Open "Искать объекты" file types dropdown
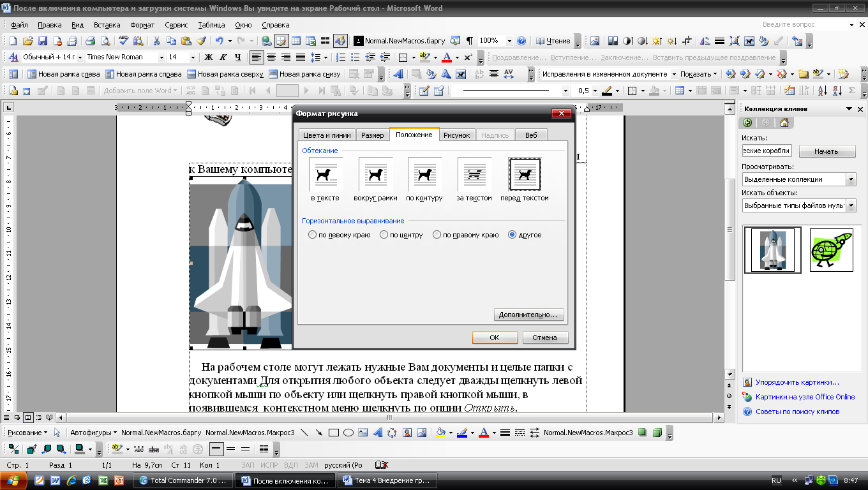 [851, 205]
